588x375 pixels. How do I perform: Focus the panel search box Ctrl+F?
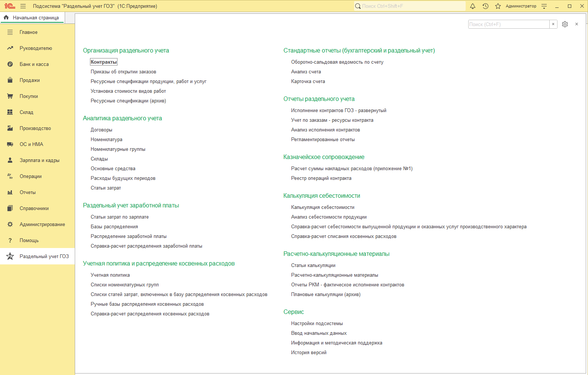point(508,24)
